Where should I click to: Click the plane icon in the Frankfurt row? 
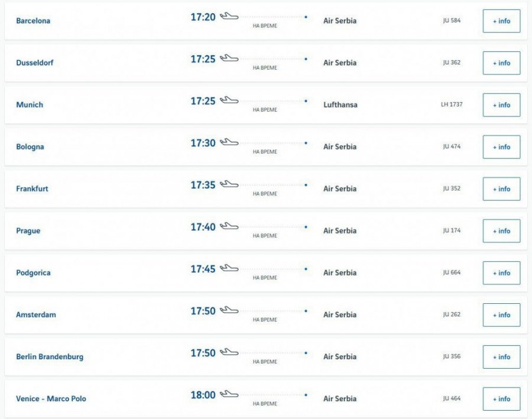tap(229, 184)
